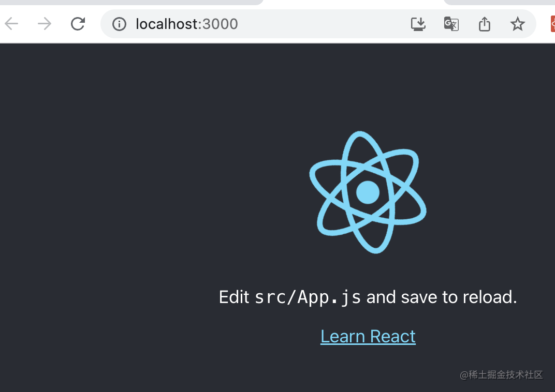Select the active white browser tab strip
The height and width of the screenshot is (392, 555).
pos(353,3)
